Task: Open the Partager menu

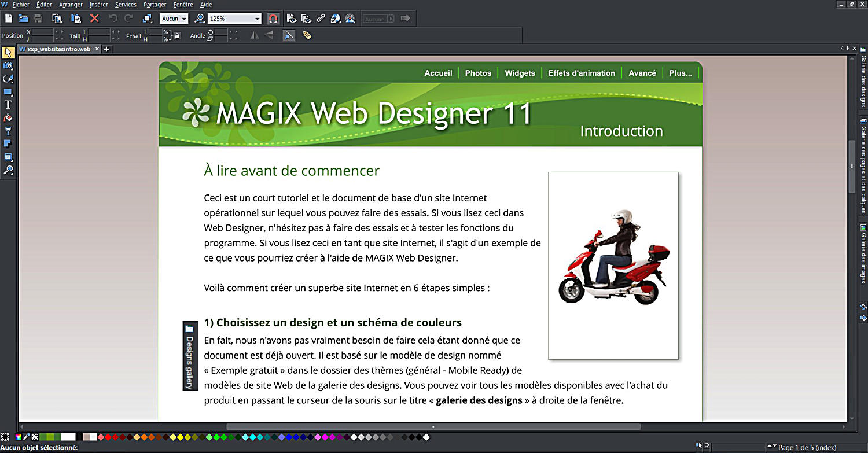Action: (x=155, y=5)
